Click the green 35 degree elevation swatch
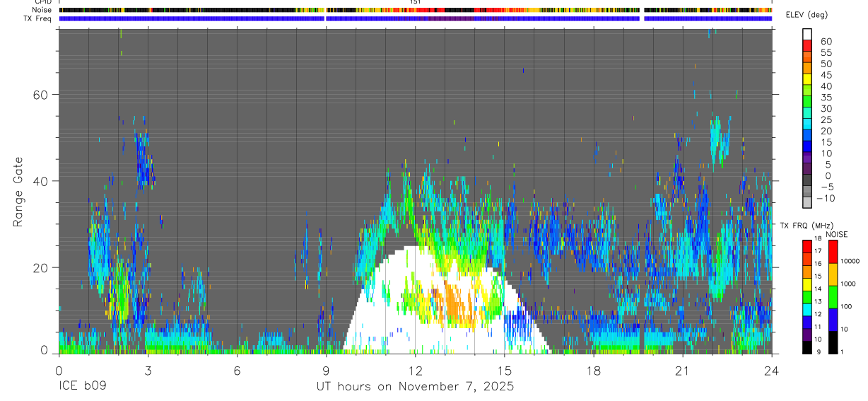Image resolution: width=868 pixels, height=401 pixels. point(808,102)
